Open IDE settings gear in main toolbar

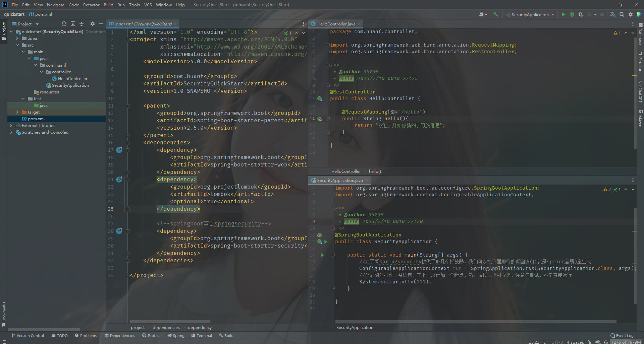pos(631,14)
